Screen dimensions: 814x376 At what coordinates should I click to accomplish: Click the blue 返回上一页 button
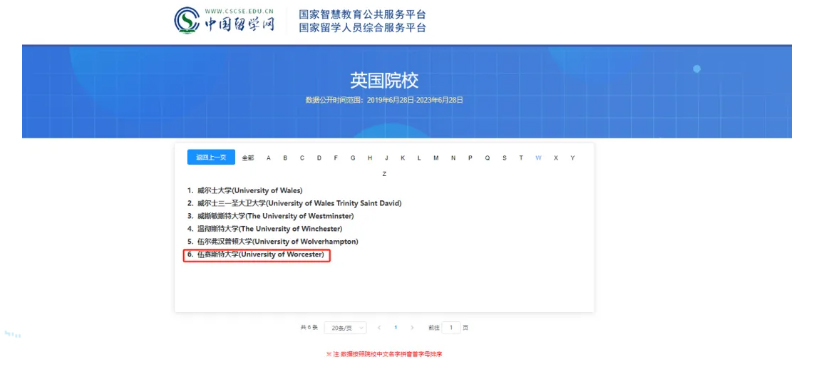211,157
